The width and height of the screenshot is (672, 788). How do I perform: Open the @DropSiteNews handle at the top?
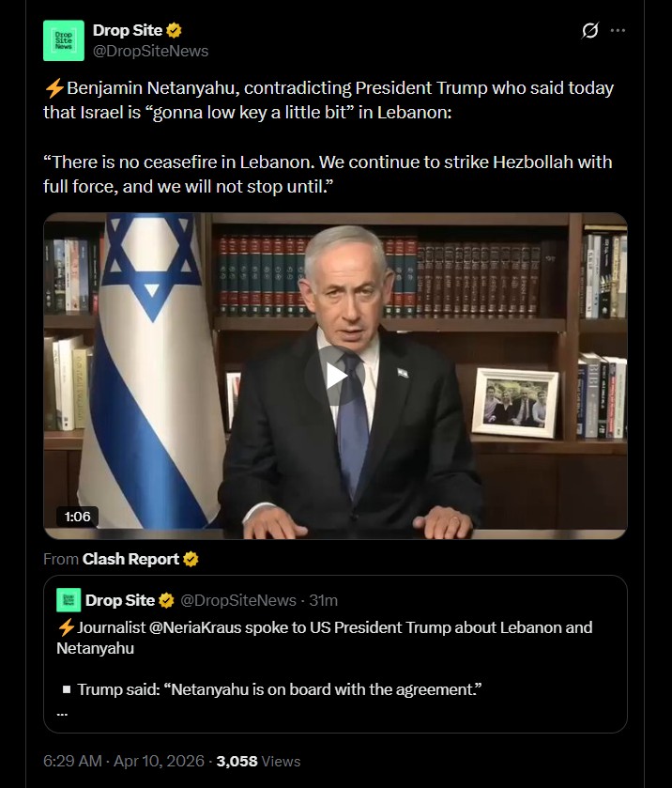point(151,52)
